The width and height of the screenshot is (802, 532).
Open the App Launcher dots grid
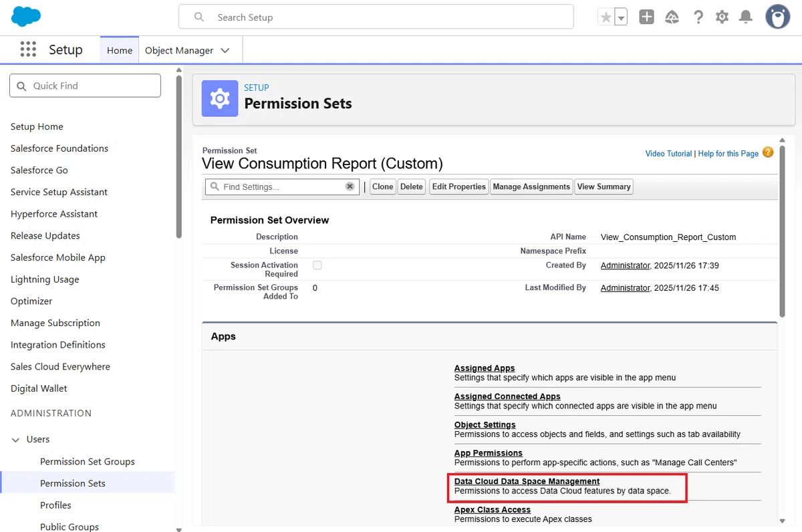28,49
